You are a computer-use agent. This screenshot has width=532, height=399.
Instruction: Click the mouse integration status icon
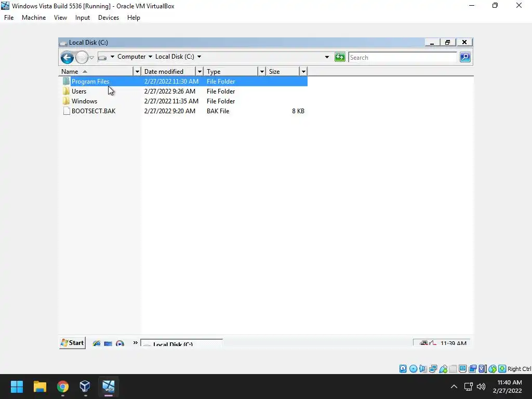click(493, 369)
